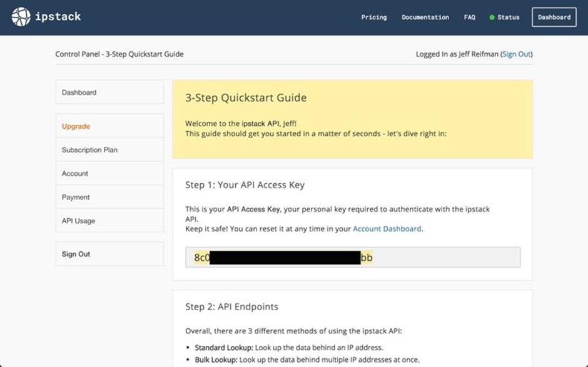
Task: Open the Pricing page
Action: click(374, 18)
